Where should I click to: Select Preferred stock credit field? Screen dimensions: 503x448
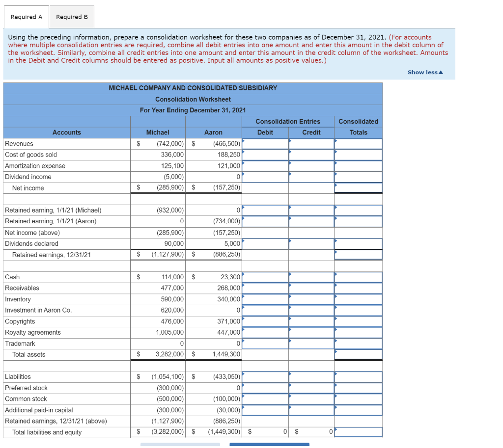[x=311, y=388]
